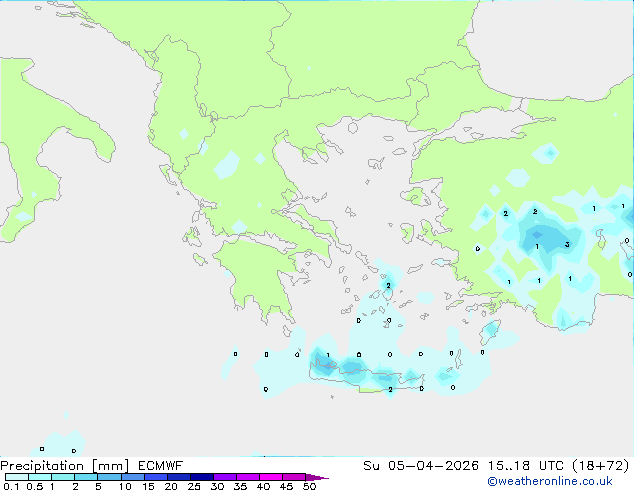
Task: Click the '0.1' legend scale label
Action: coord(11,486)
